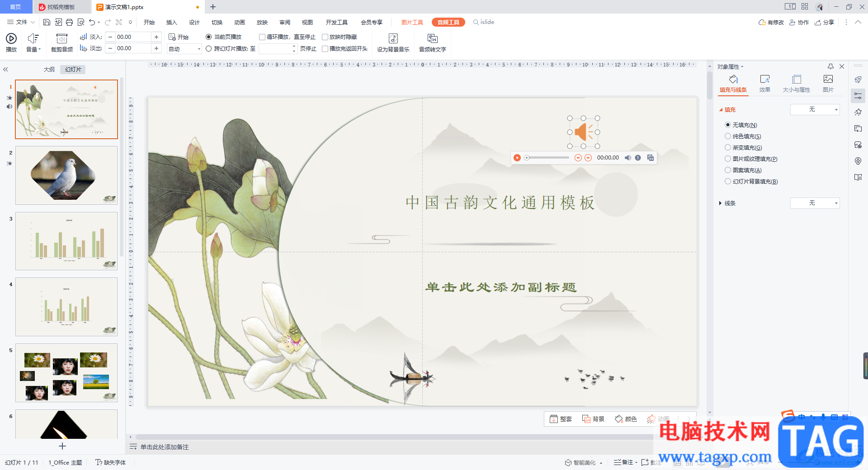The width and height of the screenshot is (868, 470).
Task: Click the Background (背景) button below slide
Action: (593, 419)
